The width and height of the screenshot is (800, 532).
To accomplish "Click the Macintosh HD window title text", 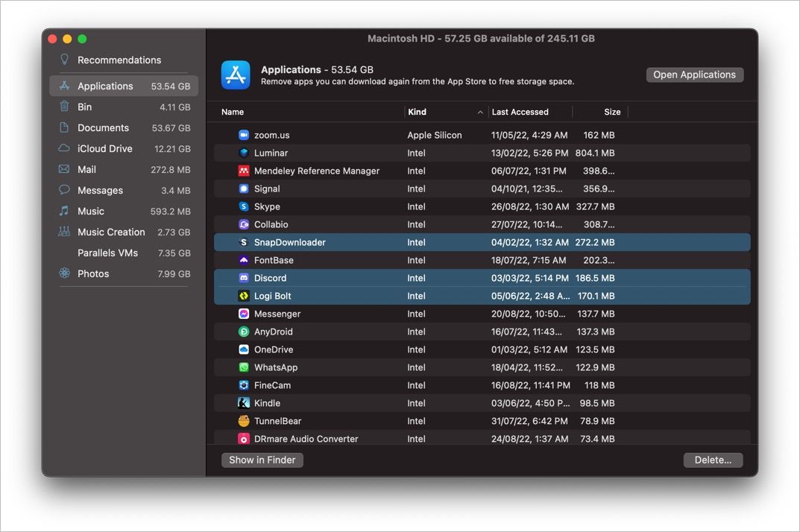I will click(x=481, y=38).
